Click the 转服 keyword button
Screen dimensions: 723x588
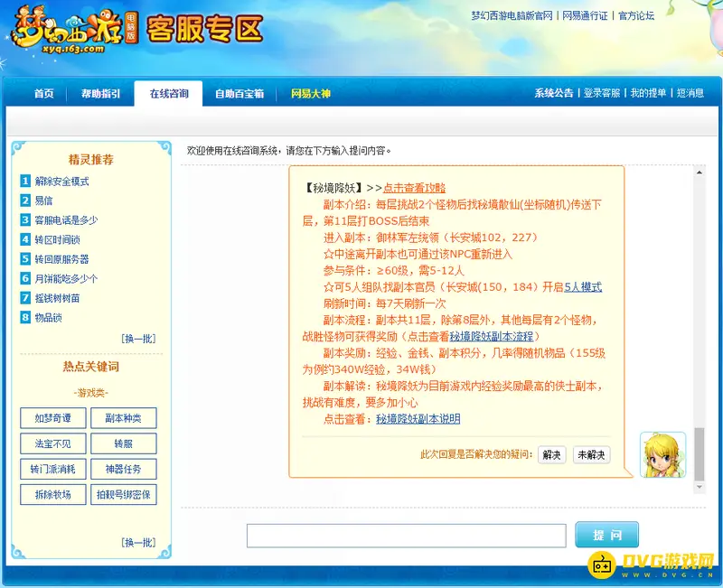tap(124, 443)
